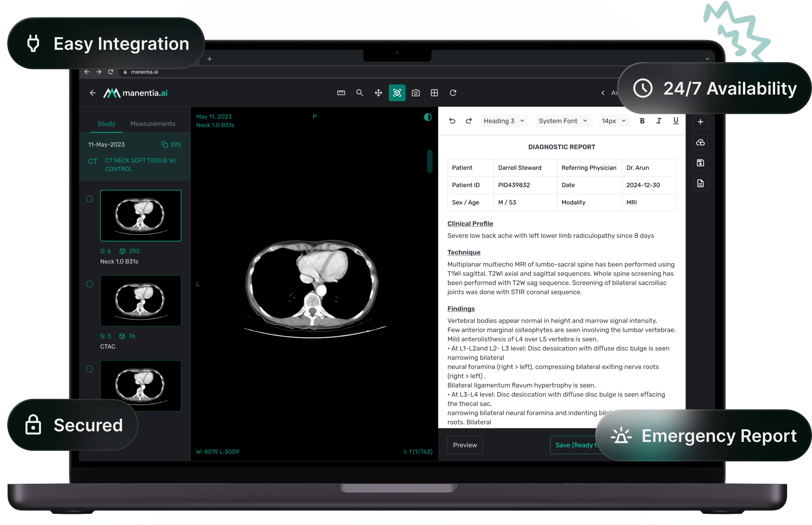Switch to the Measurements tab
The image size is (812, 525).
pos(152,124)
